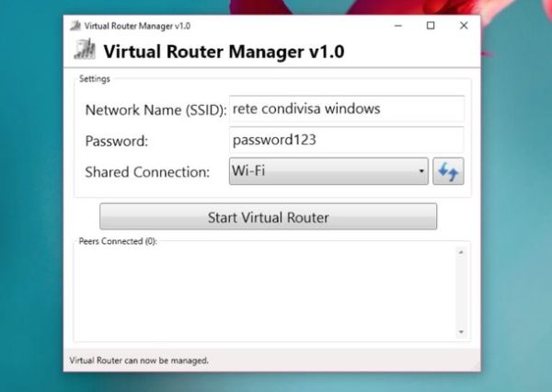Viewport: 552px width, 392px height.
Task: Click the peers list scroll down arrow
Action: 461,332
